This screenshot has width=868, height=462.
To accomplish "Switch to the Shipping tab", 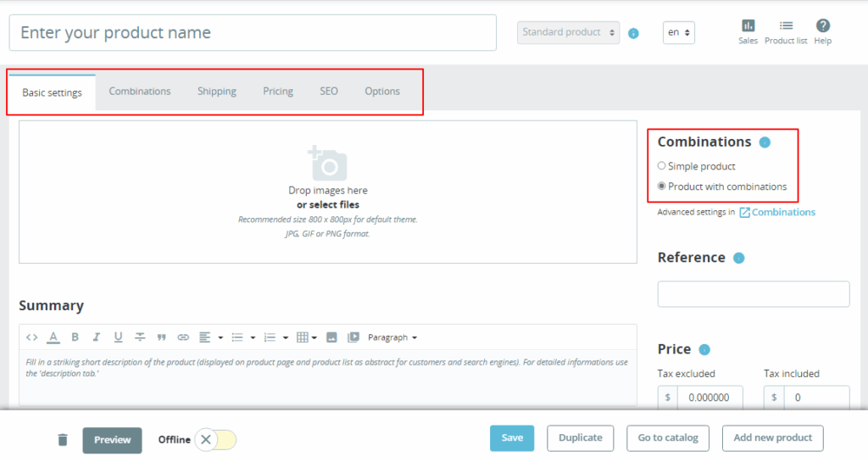I will coord(217,92).
